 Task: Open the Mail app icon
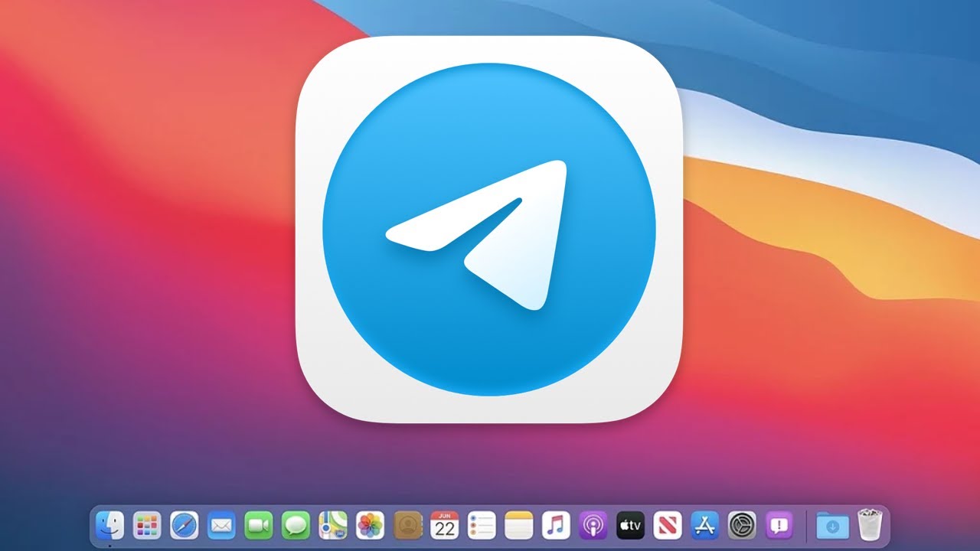[221, 525]
